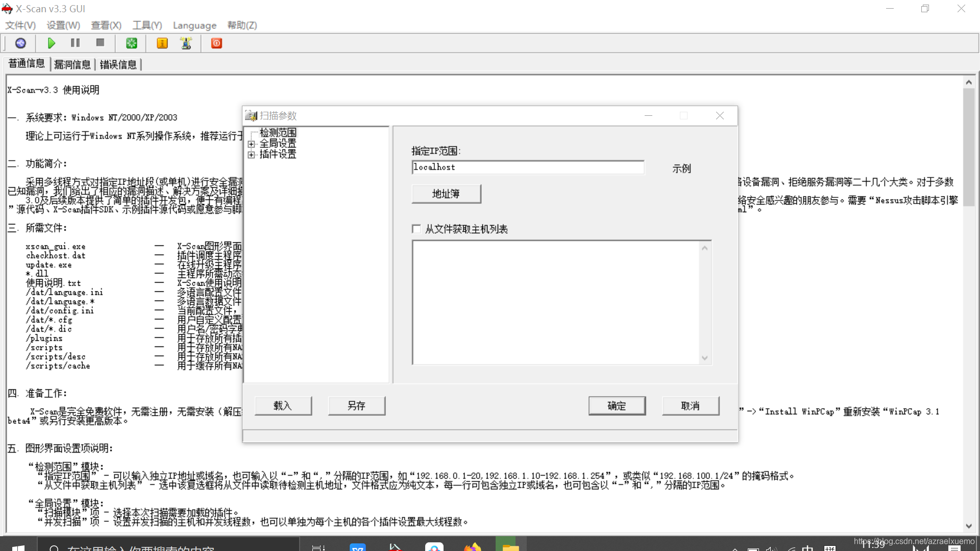
Task: Click the 载入 button
Action: tap(283, 406)
